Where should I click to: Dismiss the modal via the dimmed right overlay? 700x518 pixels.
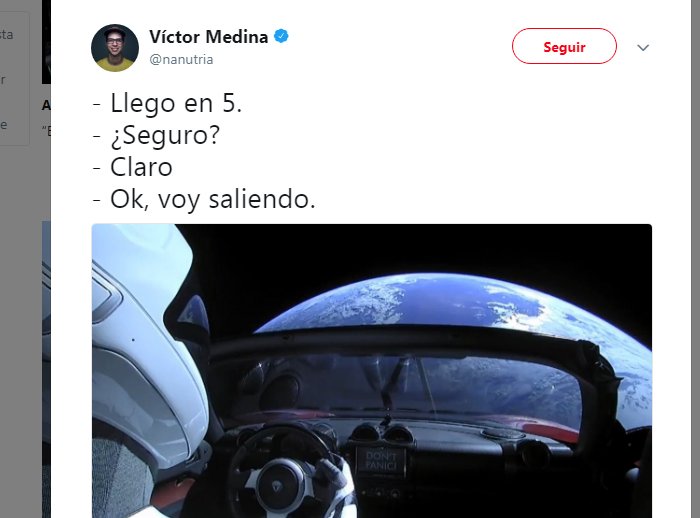pyautogui.click(x=695, y=259)
